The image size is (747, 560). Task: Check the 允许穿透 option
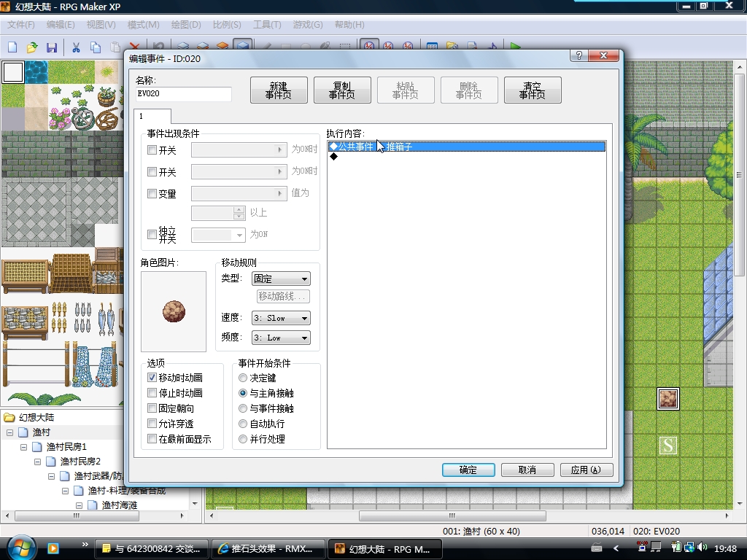click(152, 424)
